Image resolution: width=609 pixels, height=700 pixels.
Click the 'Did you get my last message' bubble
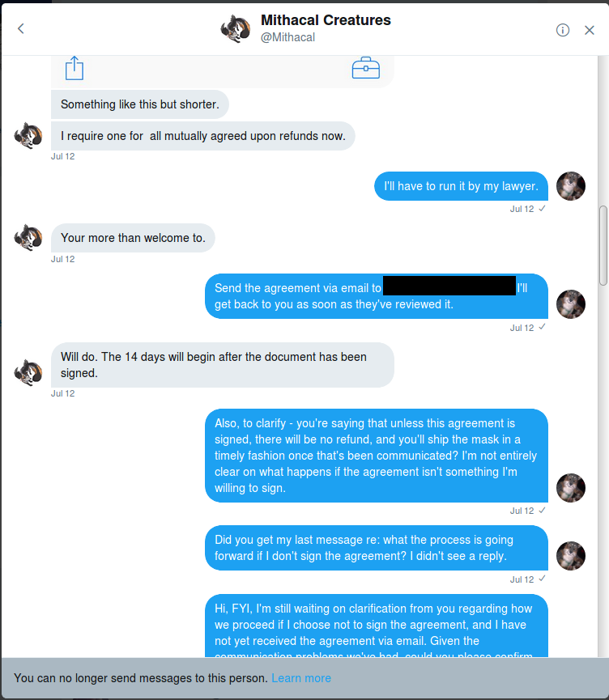[376, 548]
